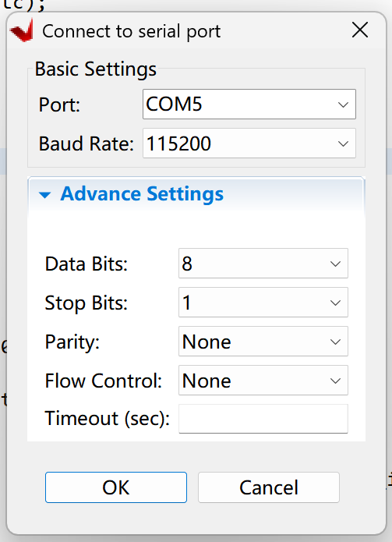The height and width of the screenshot is (542, 392).
Task: Open the Flow Control dropdown
Action: point(263,381)
